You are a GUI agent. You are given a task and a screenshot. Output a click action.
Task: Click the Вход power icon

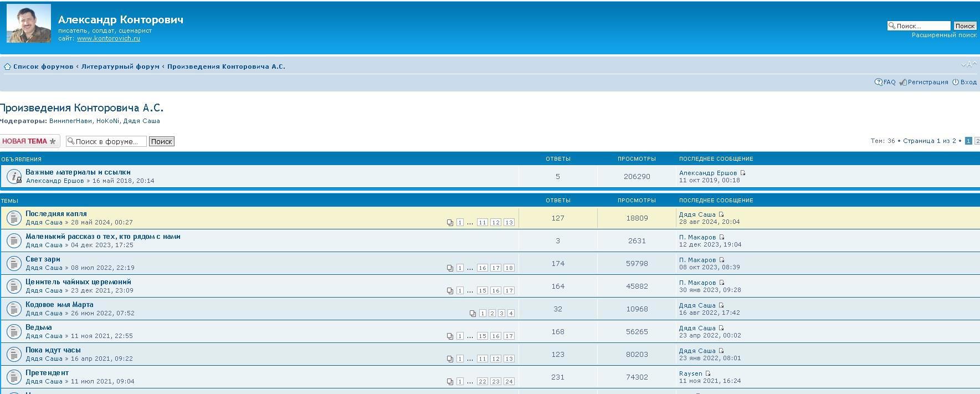(x=955, y=82)
